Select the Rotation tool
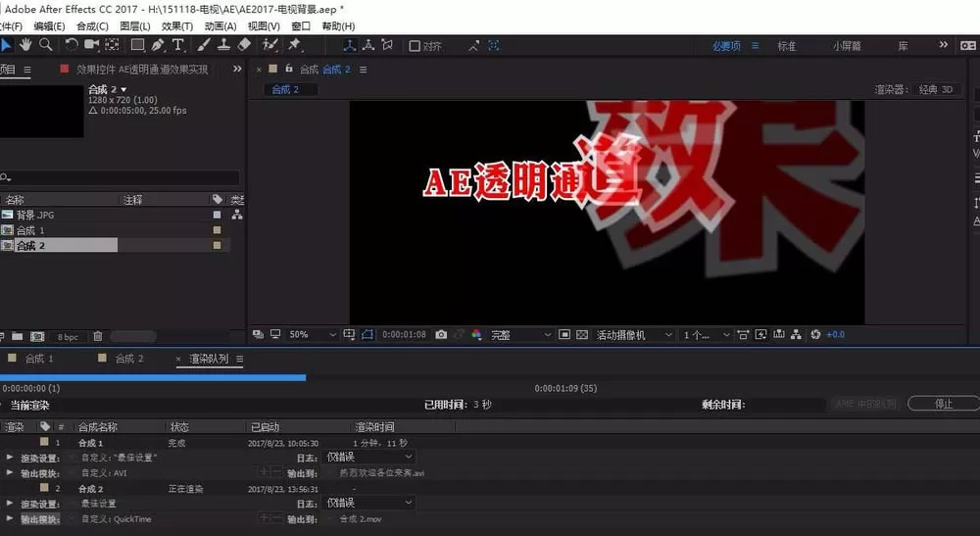Viewport: 980px width, 536px height. (x=72, y=45)
